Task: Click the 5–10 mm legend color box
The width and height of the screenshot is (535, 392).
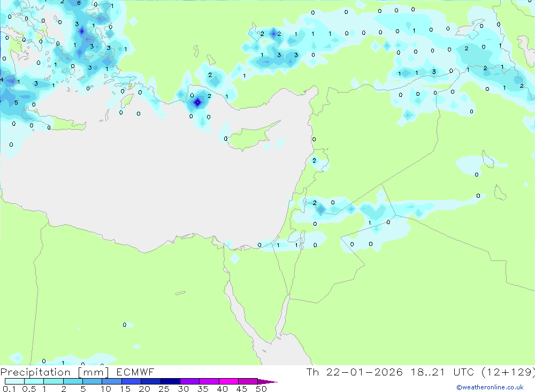Action: 93,381
